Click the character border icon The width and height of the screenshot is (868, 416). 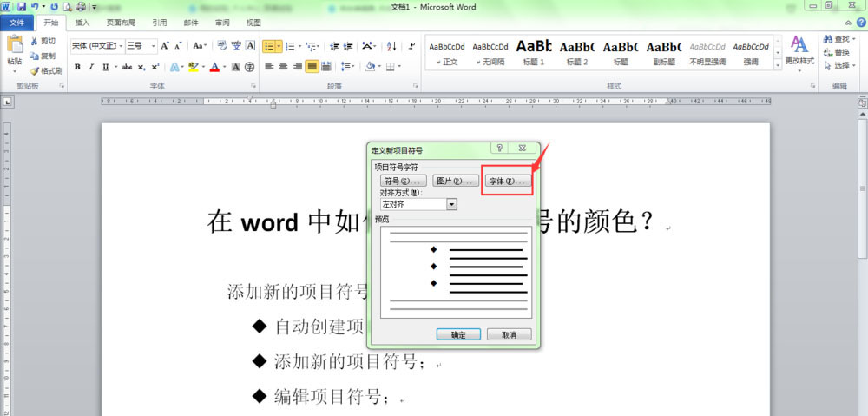coord(250,46)
